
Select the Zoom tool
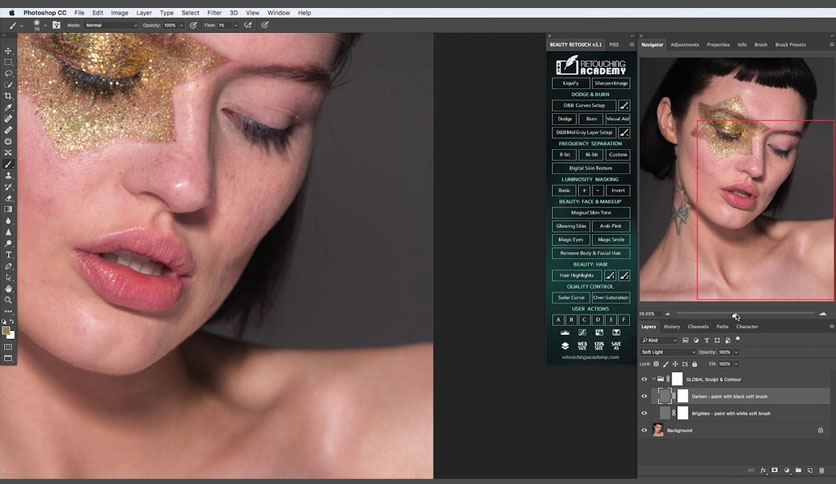click(x=8, y=300)
